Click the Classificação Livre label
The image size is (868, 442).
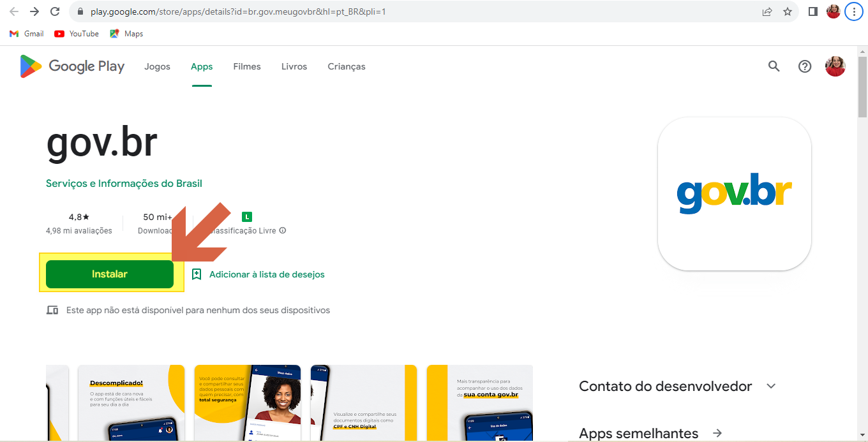click(243, 230)
